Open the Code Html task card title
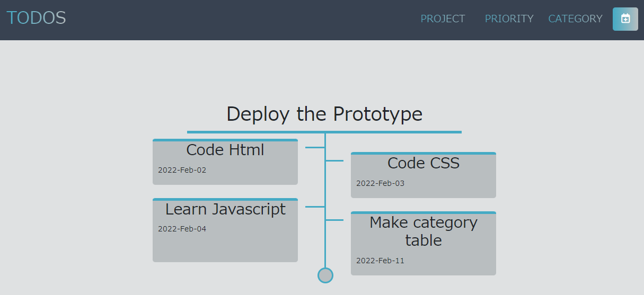Screen dimensions: 644x295 tap(225, 150)
